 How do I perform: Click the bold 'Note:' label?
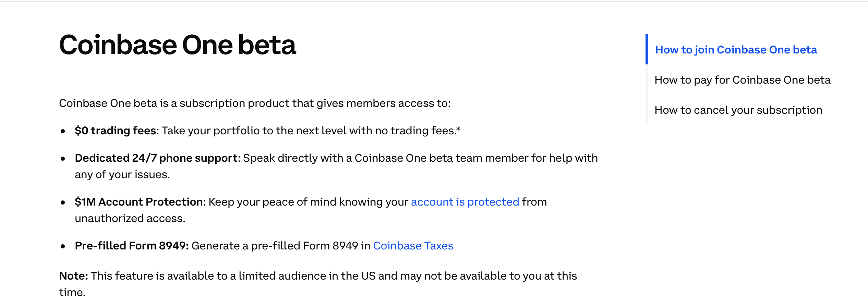point(73,276)
